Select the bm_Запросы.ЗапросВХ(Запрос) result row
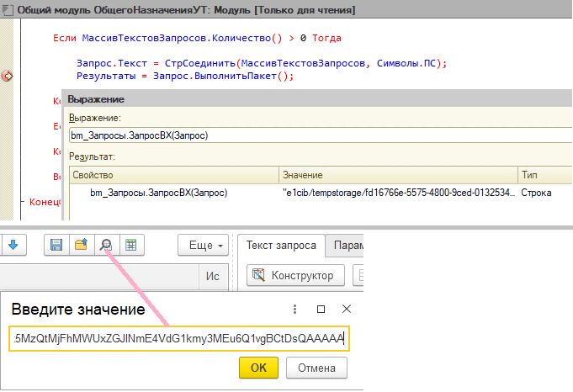The image size is (573, 392). pos(321,193)
